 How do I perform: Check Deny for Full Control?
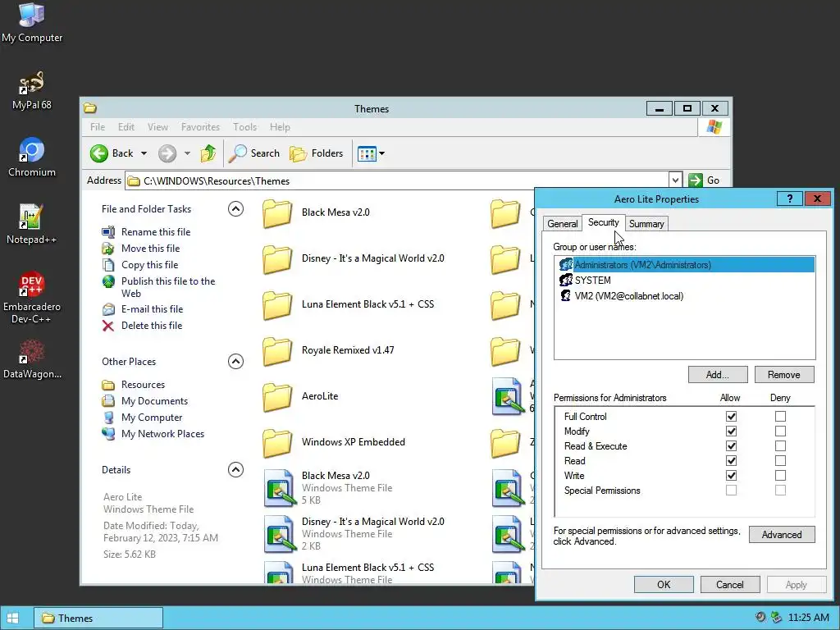781,416
